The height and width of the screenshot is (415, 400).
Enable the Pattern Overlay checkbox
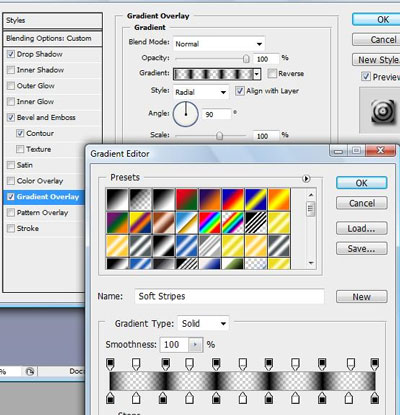[x=11, y=212]
